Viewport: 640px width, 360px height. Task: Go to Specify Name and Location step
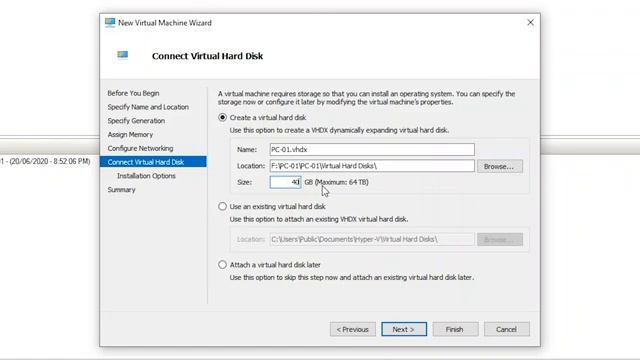click(x=148, y=107)
